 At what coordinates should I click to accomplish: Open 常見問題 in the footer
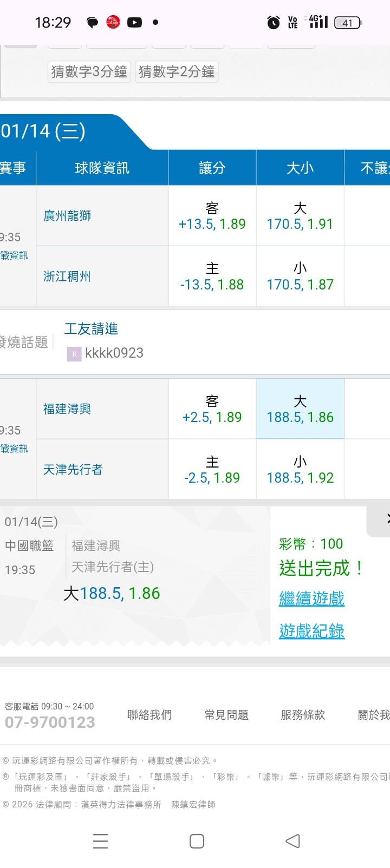pos(226,715)
